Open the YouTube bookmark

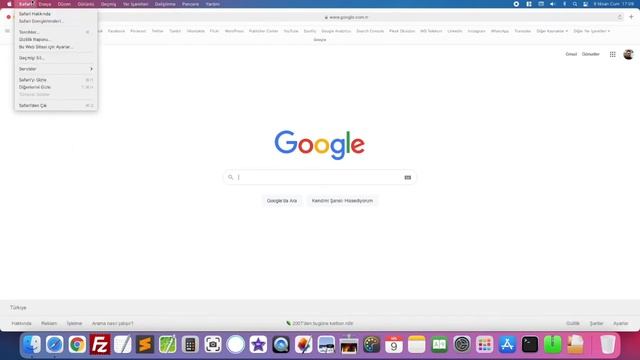[x=291, y=31]
